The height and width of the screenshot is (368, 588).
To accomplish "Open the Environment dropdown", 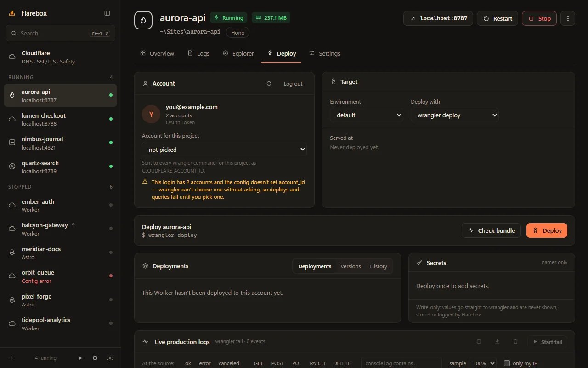I will [x=367, y=115].
